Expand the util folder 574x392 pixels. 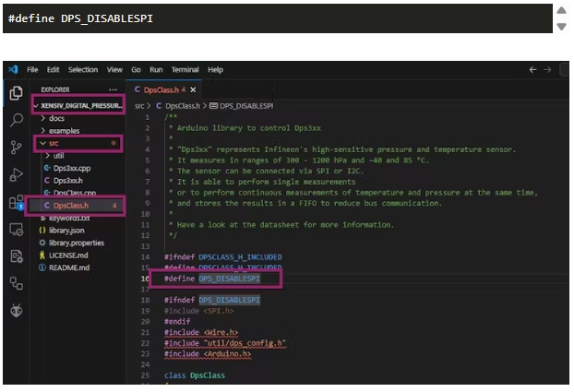pos(58,156)
